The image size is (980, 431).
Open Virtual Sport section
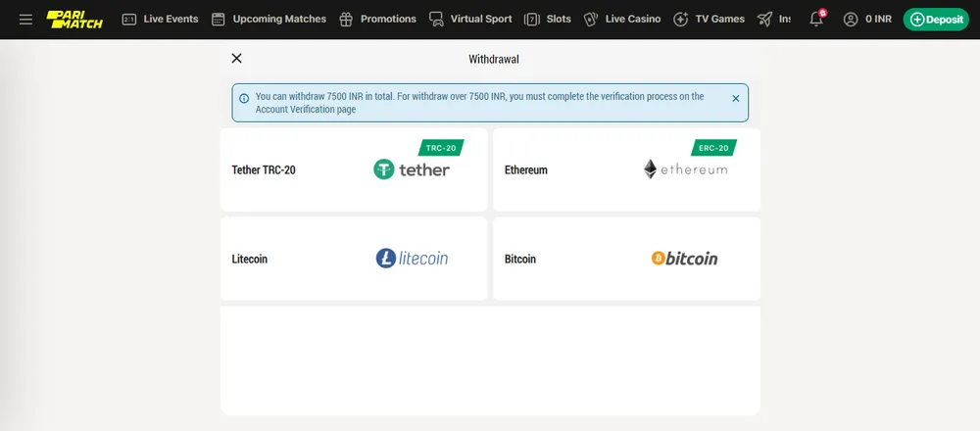pyautogui.click(x=481, y=20)
